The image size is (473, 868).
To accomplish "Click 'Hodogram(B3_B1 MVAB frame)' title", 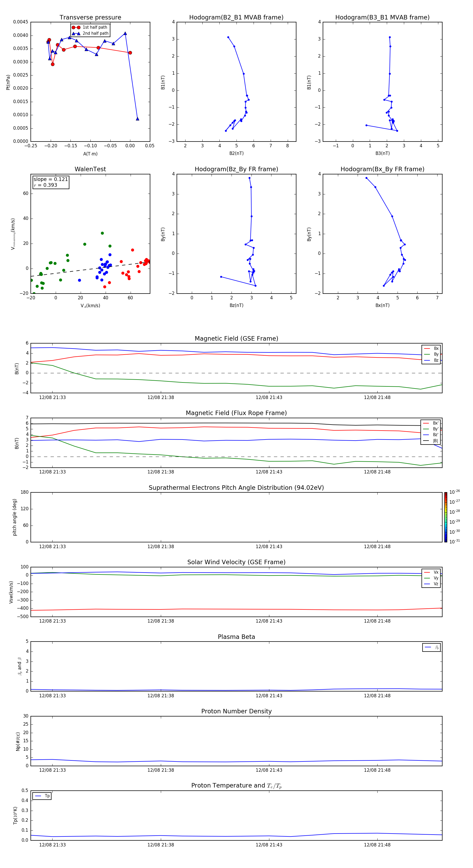I will pos(382,18).
